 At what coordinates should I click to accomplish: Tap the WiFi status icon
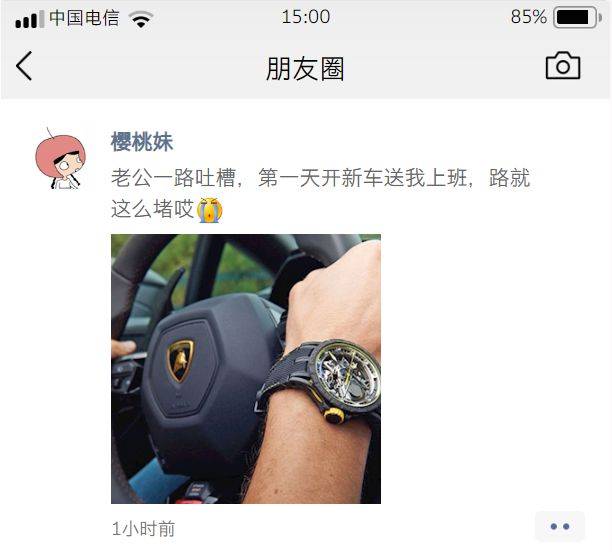click(x=141, y=18)
